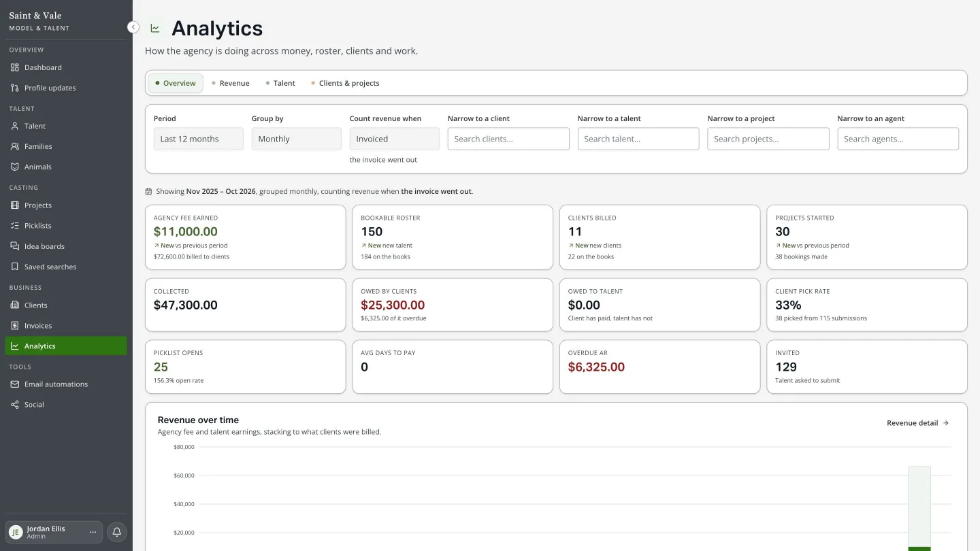Screen dimensions: 980x551
Task: Click the Avg Days to Pay card
Action: tap(453, 367)
